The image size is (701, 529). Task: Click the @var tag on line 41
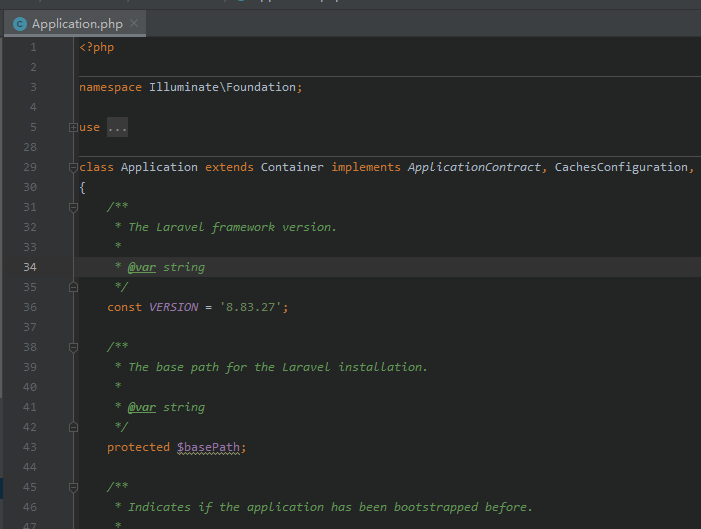click(x=142, y=407)
